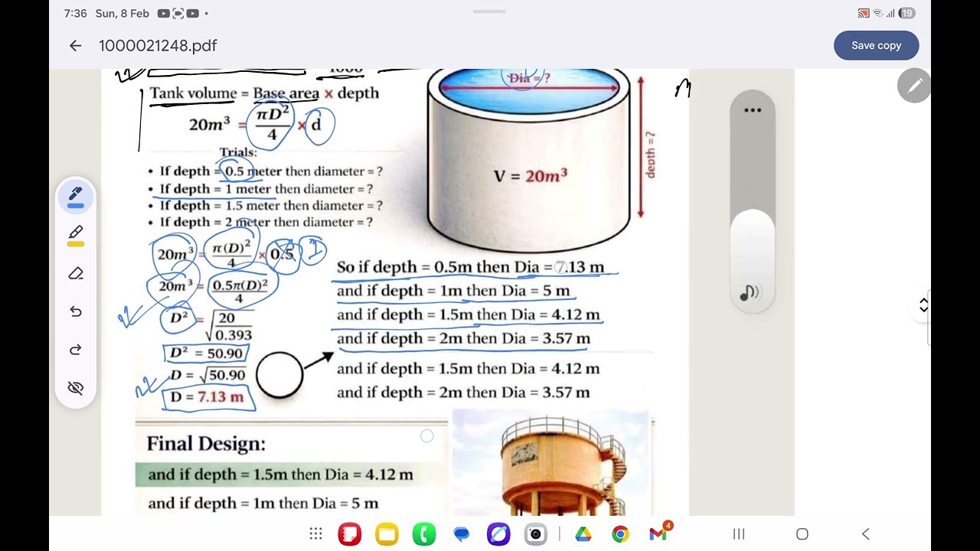Tap the Save copy button
Image resolution: width=980 pixels, height=551 pixels.
point(876,46)
